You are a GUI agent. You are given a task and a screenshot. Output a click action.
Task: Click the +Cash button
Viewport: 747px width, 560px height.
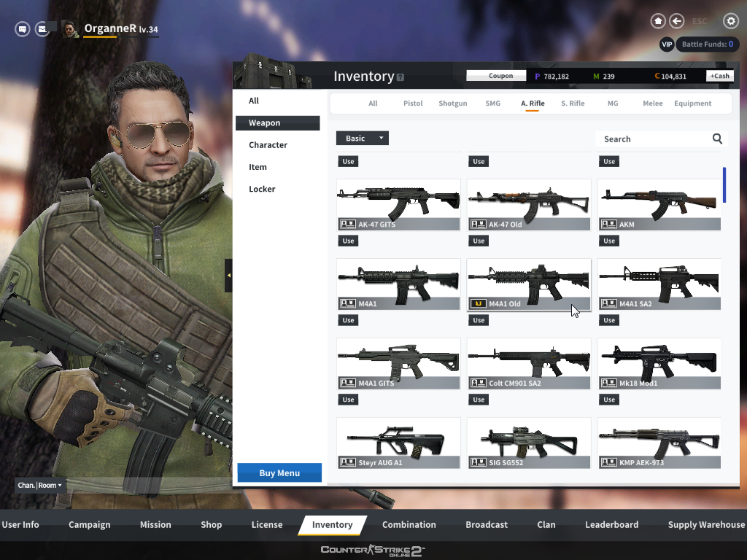(x=720, y=76)
